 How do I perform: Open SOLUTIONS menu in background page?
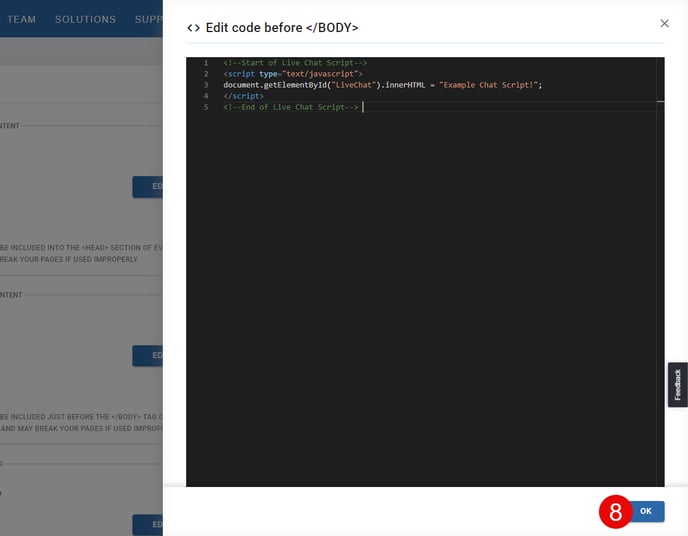(86, 19)
